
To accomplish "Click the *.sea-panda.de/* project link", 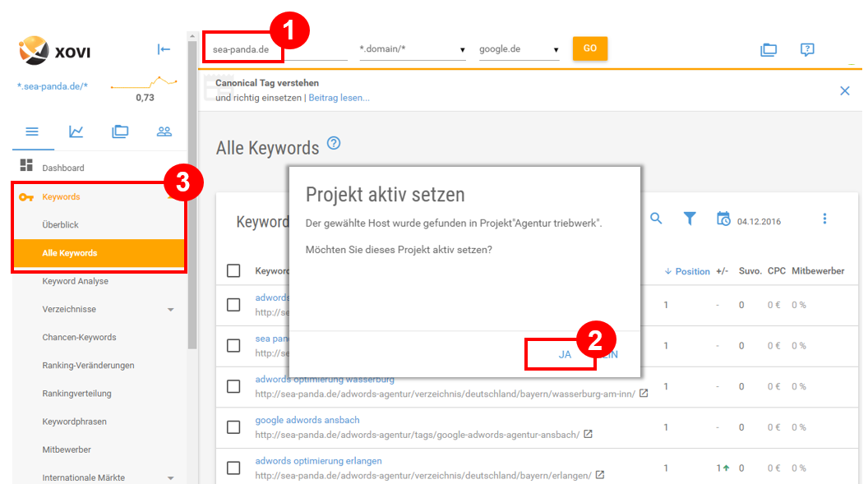I will click(52, 86).
